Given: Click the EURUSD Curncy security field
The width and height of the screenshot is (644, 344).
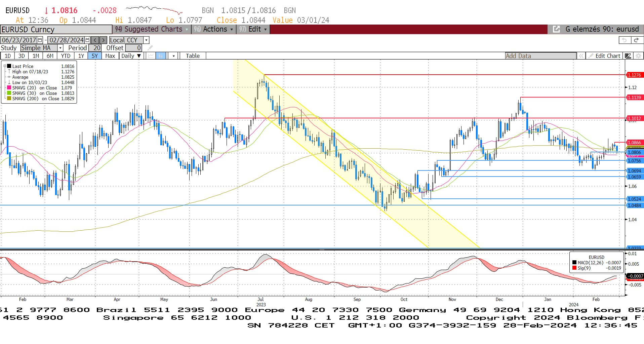Looking at the screenshot, I should tap(56, 30).
